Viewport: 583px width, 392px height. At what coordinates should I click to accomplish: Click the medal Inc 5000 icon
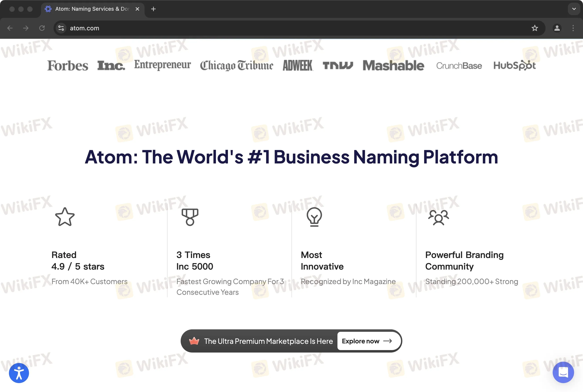point(190,217)
